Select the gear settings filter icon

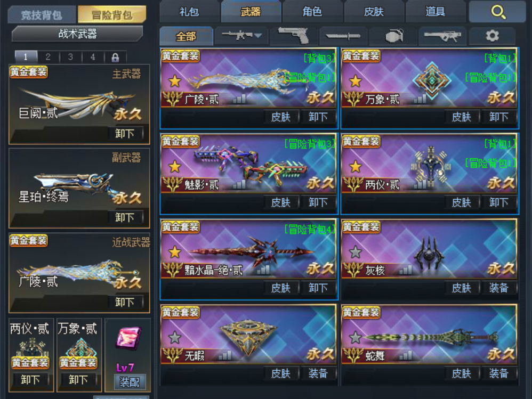coord(492,36)
